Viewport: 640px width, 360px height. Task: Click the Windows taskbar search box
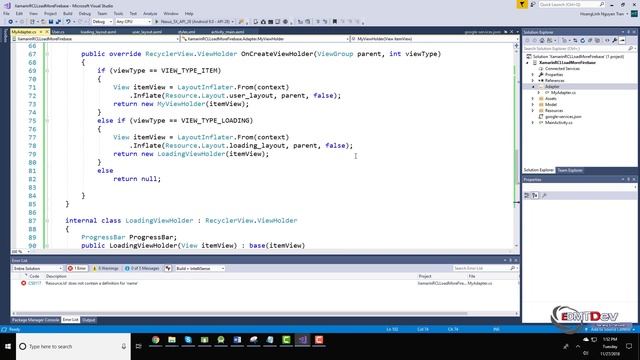coord(73,346)
